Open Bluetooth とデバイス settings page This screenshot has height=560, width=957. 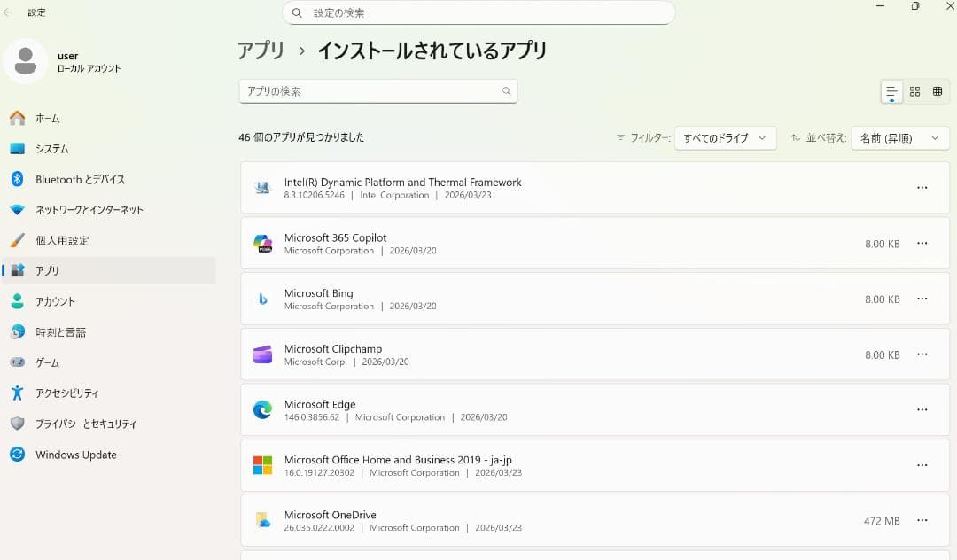[x=109, y=179]
